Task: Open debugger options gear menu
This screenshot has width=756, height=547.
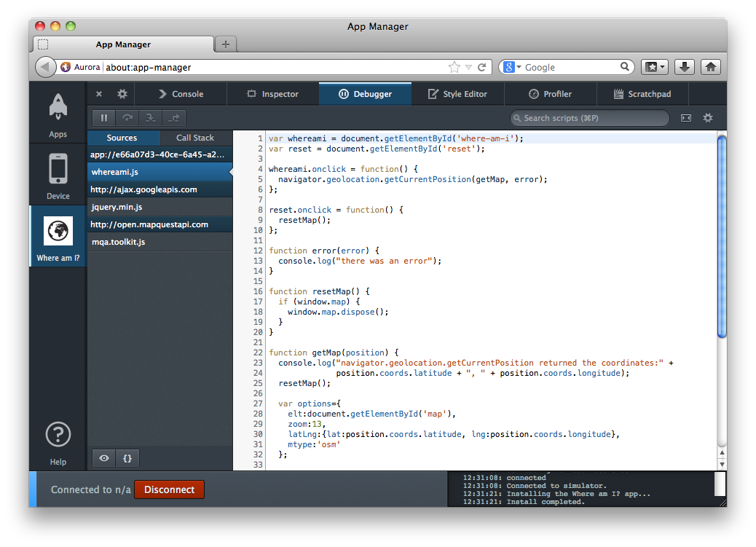Action: click(708, 118)
